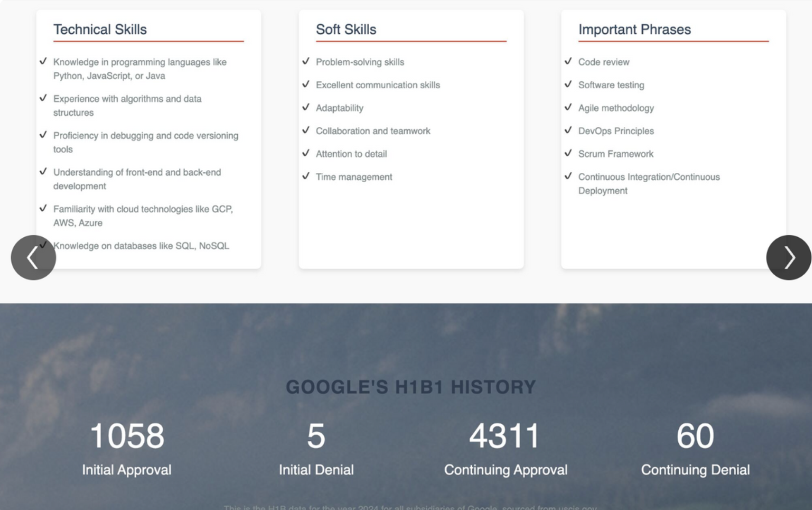Viewport: 812px width, 510px height.
Task: Click the checkmark next to Software testing
Action: pos(569,85)
